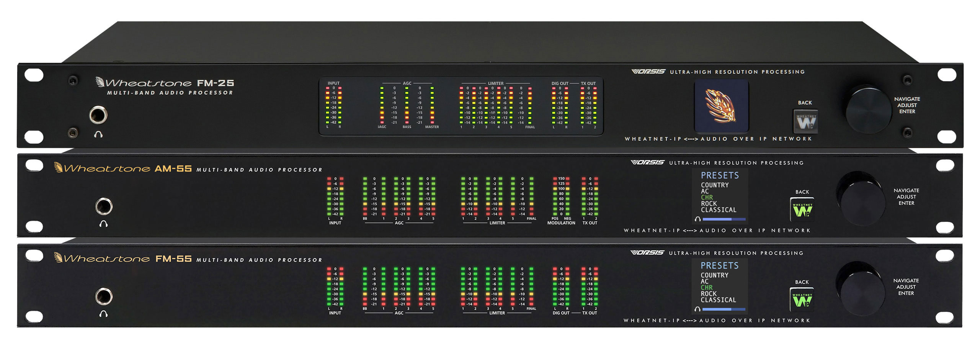Select ROCK preset on AM-55 display
Screen dimensions: 980x347
pyautogui.click(x=709, y=204)
